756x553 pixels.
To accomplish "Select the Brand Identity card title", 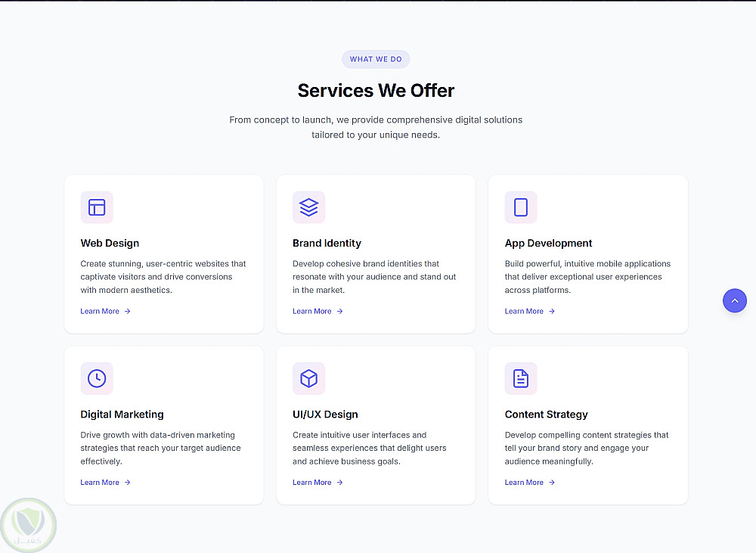I will (327, 243).
